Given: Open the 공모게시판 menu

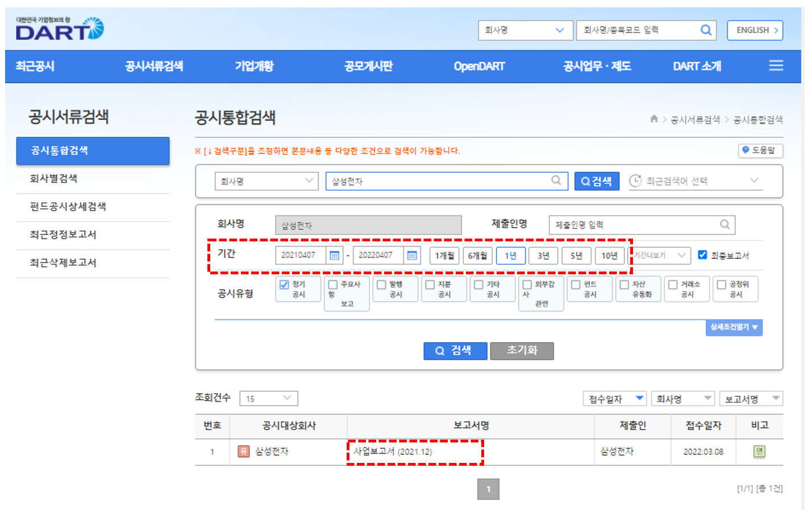Looking at the screenshot, I should (368, 66).
